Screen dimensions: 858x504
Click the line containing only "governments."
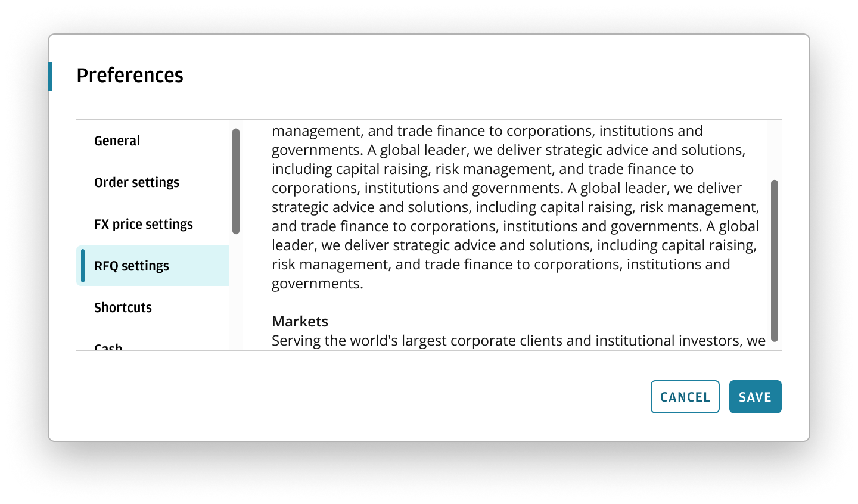(317, 284)
